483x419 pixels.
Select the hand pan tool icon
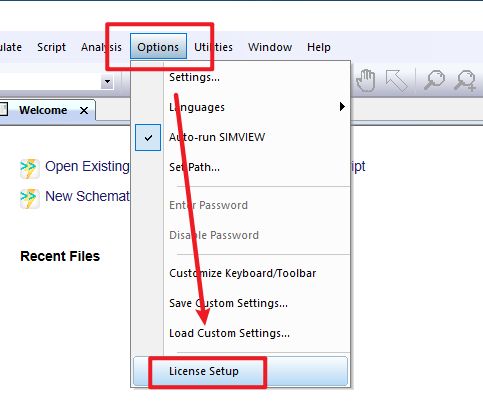[366, 80]
